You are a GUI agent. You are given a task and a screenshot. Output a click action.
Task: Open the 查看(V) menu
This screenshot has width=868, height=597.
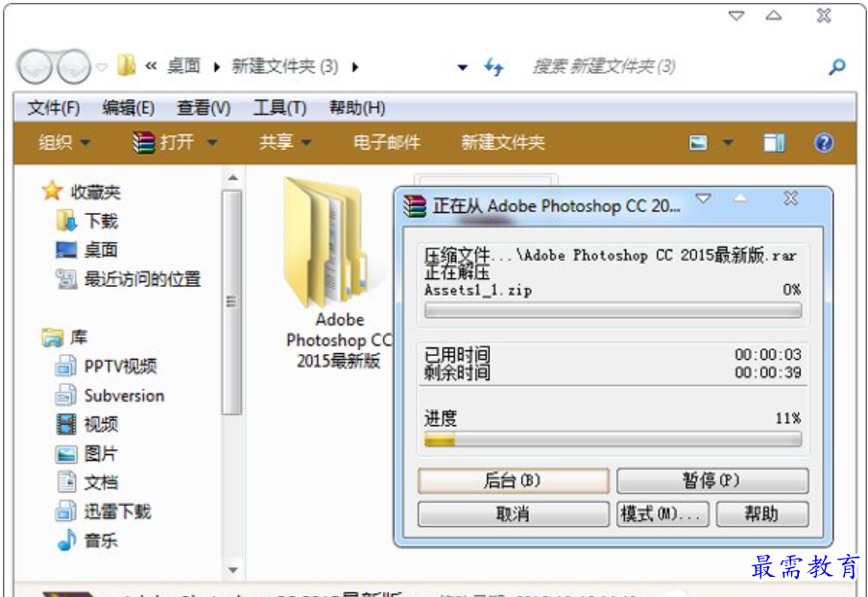click(204, 107)
